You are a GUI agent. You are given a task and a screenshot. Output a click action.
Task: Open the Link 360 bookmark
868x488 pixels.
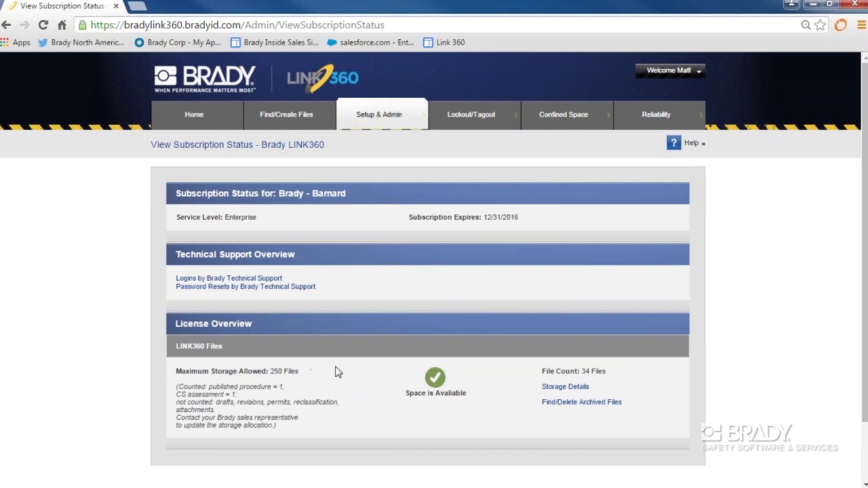click(x=444, y=42)
